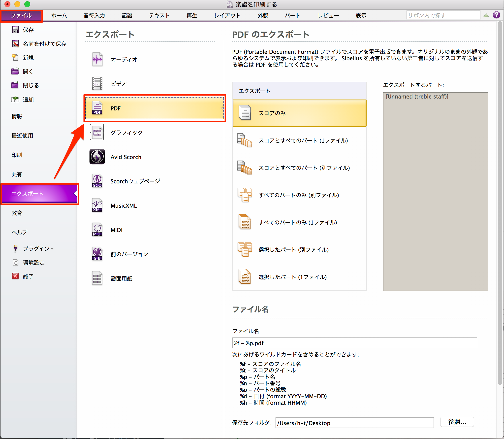This screenshot has height=439, width=504.
Task: Switch to the 再生 tab
Action: tap(192, 16)
